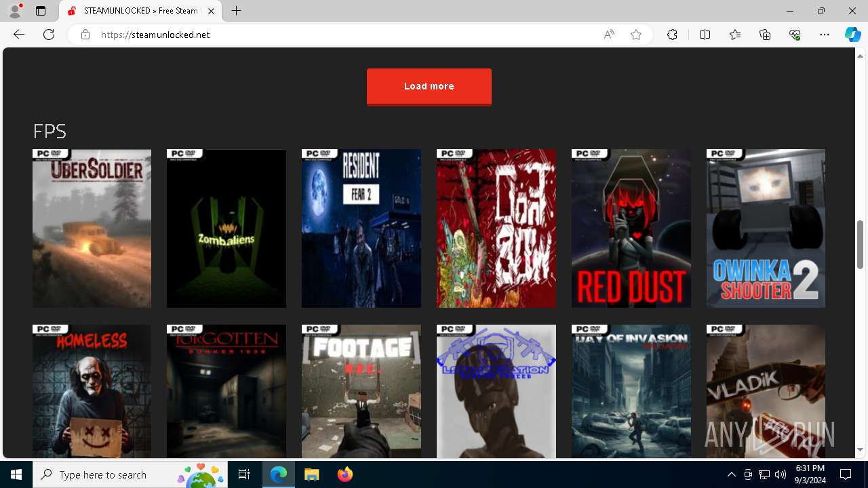Select the STEAMUNLOCKED browser tab
Viewport: 868px width, 488px height.
coord(141,11)
